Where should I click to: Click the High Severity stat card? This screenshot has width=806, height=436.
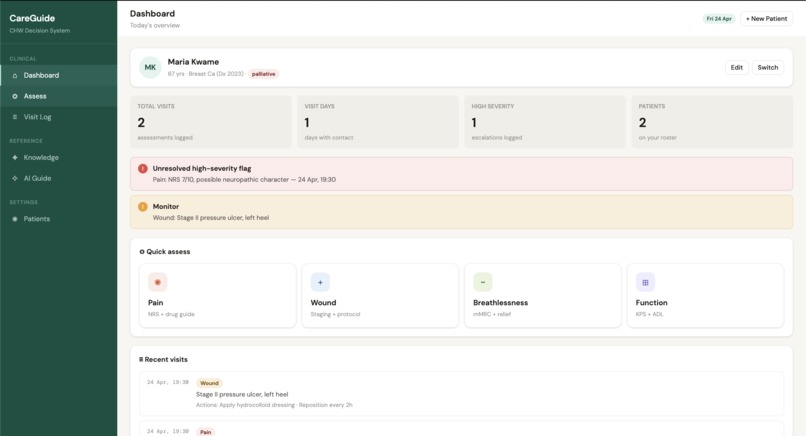[545, 122]
